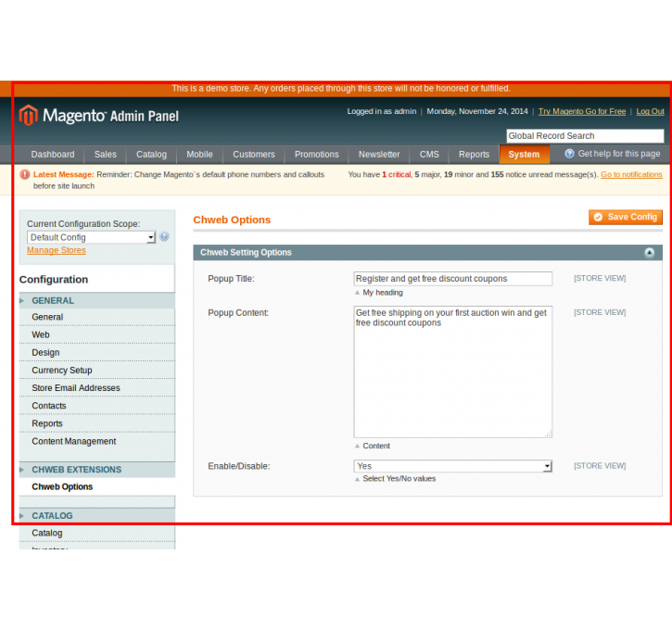Open the Customers menu

[x=254, y=154]
